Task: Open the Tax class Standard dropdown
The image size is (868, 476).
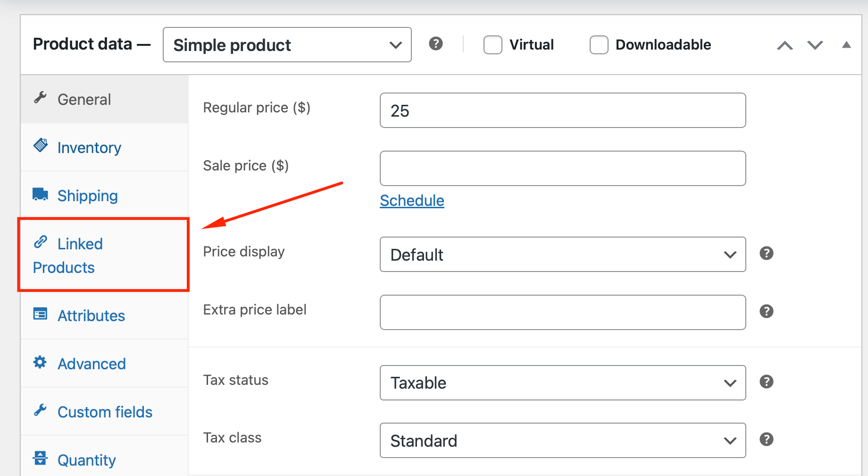Action: [563, 441]
